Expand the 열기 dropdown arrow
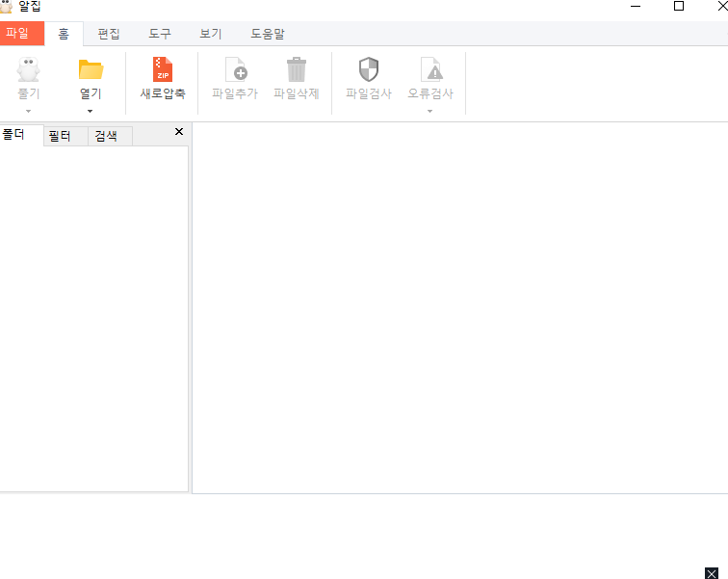The image size is (728, 579). 91,111
